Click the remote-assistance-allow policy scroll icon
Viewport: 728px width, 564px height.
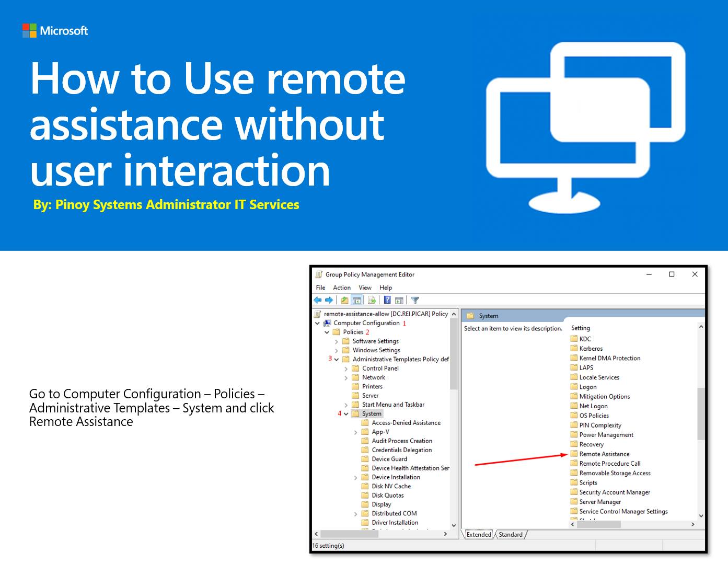tap(318, 314)
